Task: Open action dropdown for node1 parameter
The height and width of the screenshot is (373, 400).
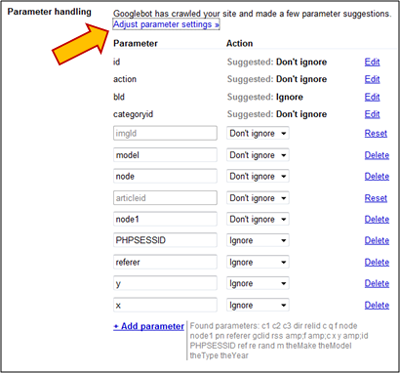Action: pos(258,219)
